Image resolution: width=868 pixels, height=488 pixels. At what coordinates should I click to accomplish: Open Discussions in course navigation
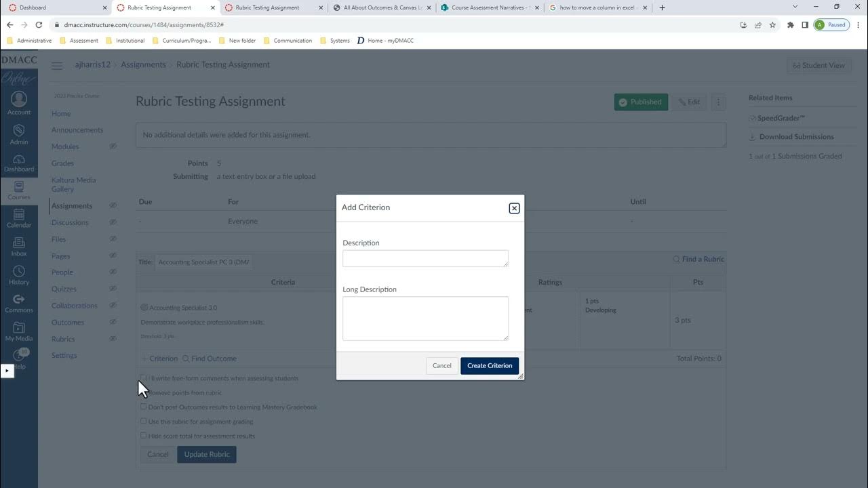pos(70,223)
